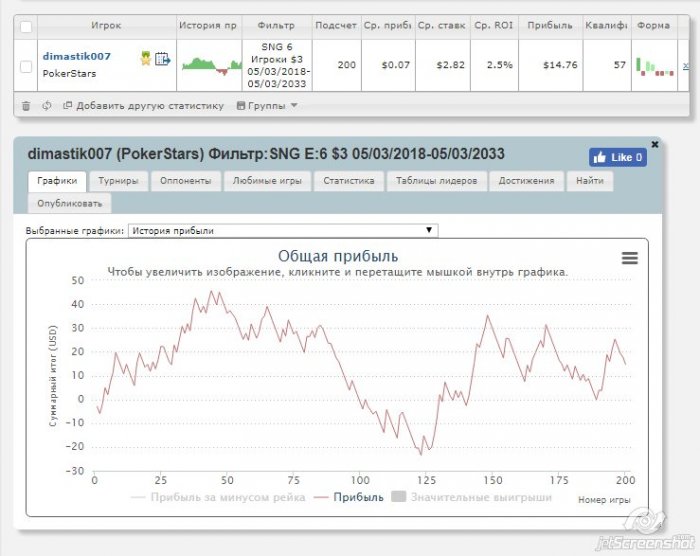Viewport: 700px width, 556px height.
Task: Switch to the Турниры tab
Action: 118,181
